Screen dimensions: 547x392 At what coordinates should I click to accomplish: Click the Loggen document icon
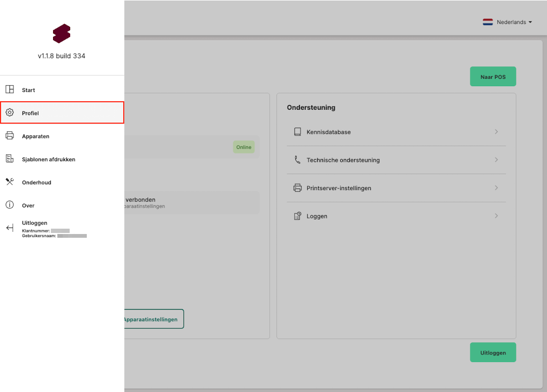297,216
